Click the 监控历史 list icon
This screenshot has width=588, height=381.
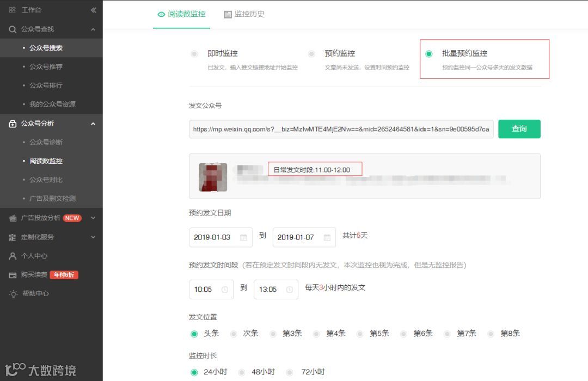pyautogui.click(x=228, y=14)
